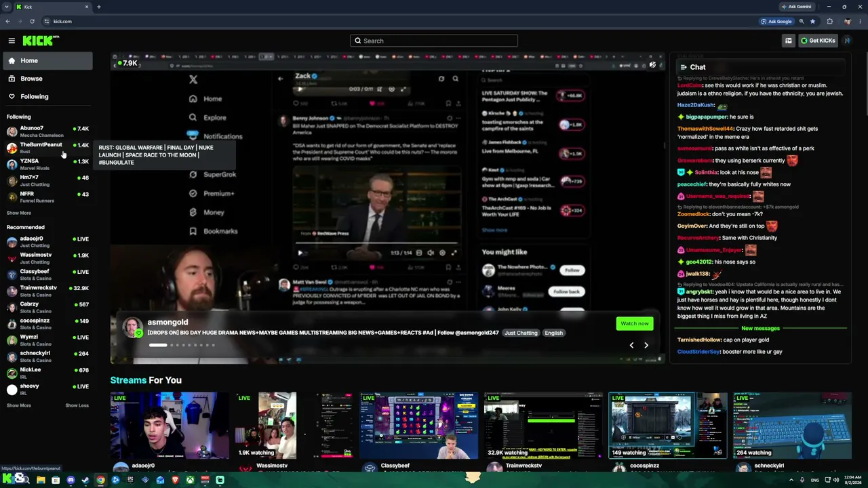Viewport: 868px width, 488px height.
Task: Go to next featured stream
Action: [646, 345]
